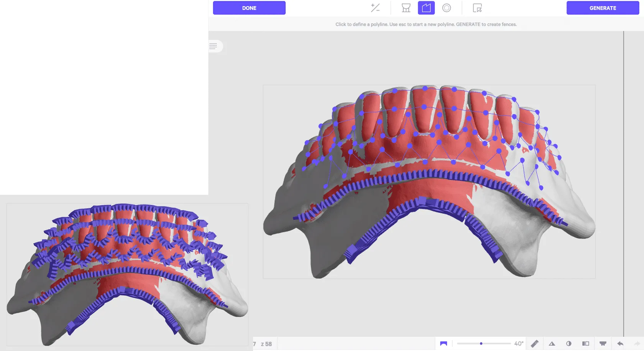
Task: Click the z 58 coordinate readout
Action: (266, 344)
